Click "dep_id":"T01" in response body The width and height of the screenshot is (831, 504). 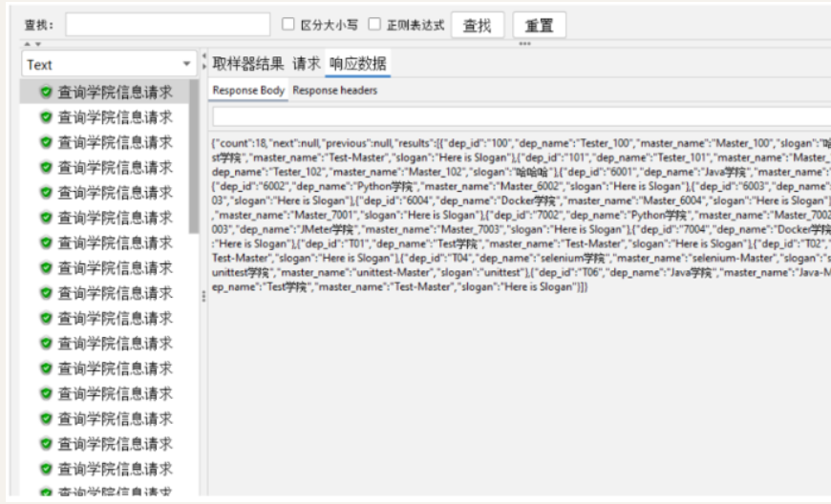click(x=334, y=243)
